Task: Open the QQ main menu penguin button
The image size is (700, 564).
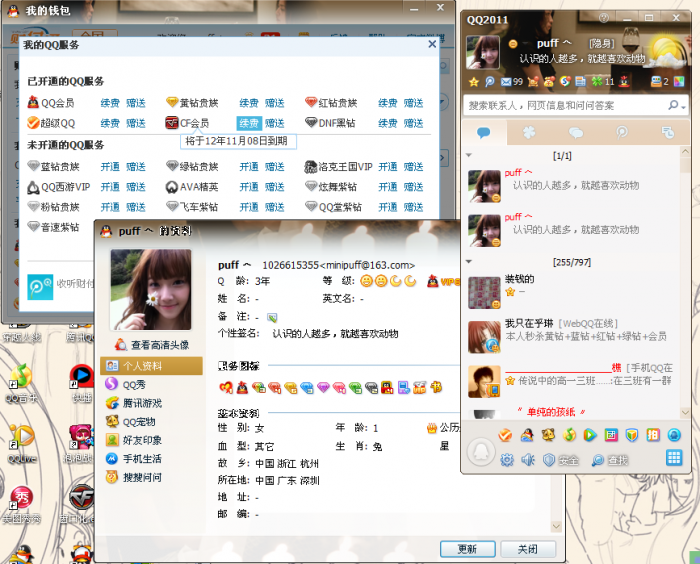Action: click(481, 452)
